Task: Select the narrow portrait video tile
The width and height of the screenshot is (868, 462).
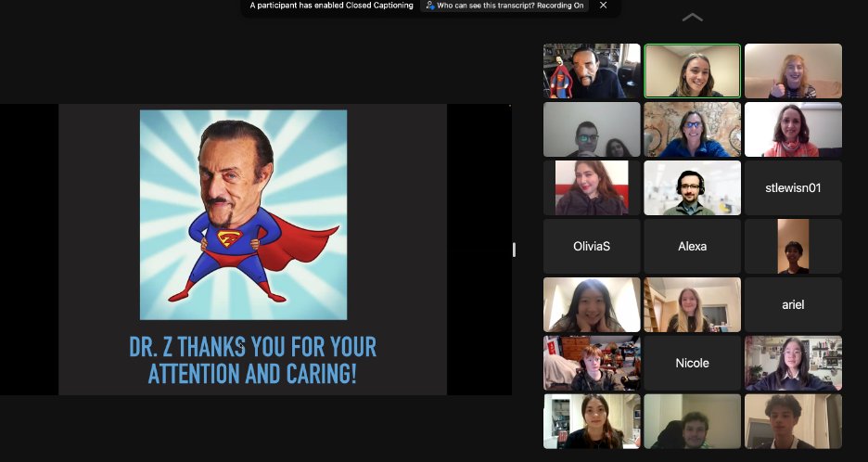Action: pyautogui.click(x=793, y=246)
